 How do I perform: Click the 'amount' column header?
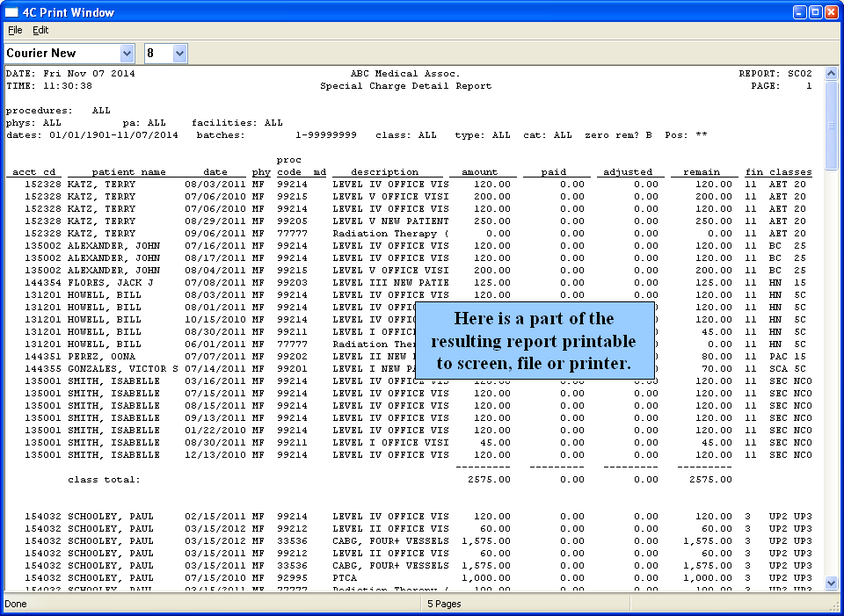(480, 172)
